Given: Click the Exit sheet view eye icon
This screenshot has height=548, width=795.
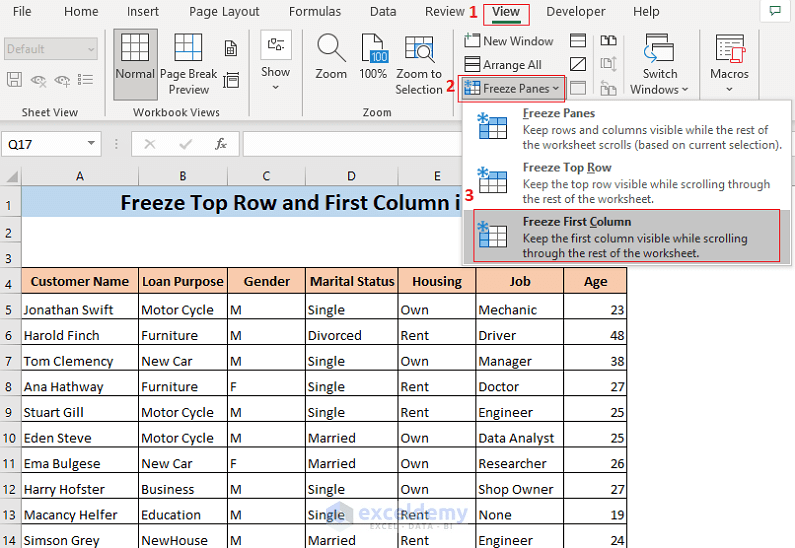Looking at the screenshot, I should [39, 80].
